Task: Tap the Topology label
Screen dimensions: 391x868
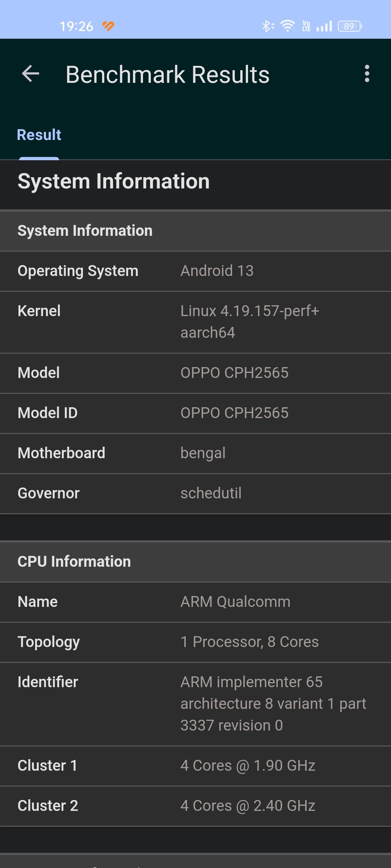Action: pos(49,643)
